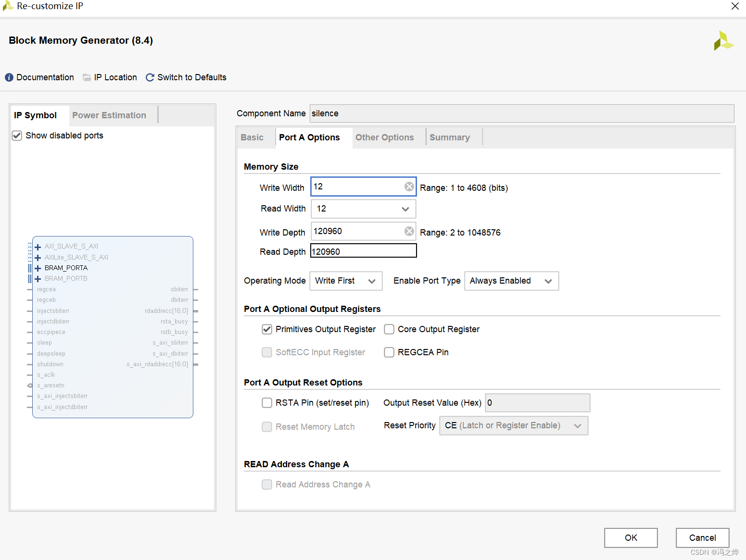Expand the AXI_SLAVE_S_AXI plus icon
This screenshot has width=746, height=560.
tap(38, 247)
